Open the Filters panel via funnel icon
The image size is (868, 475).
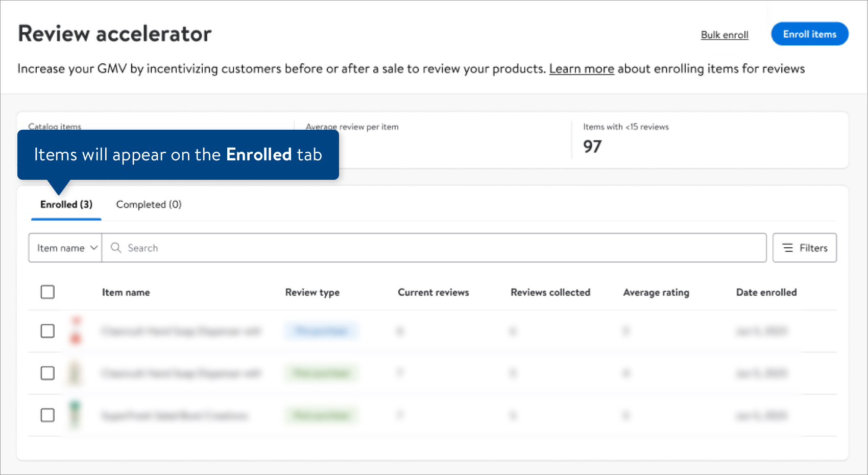tap(788, 248)
